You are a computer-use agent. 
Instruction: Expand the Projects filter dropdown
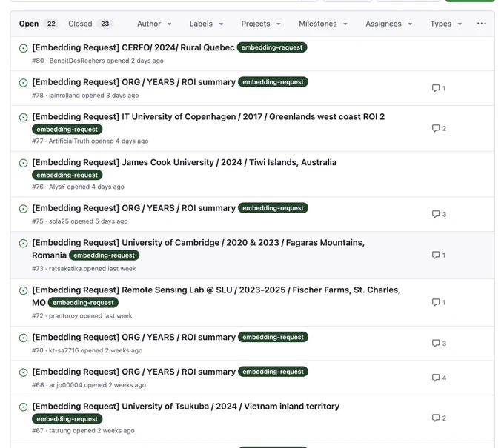(261, 24)
